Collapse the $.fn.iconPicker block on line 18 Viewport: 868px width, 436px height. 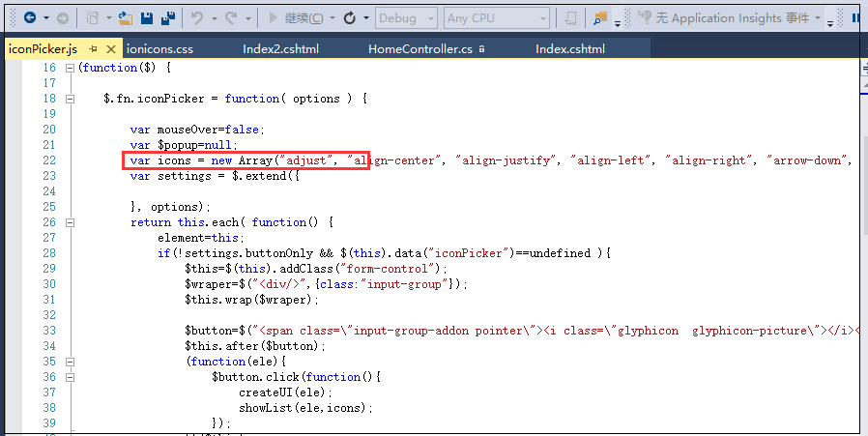(x=69, y=99)
